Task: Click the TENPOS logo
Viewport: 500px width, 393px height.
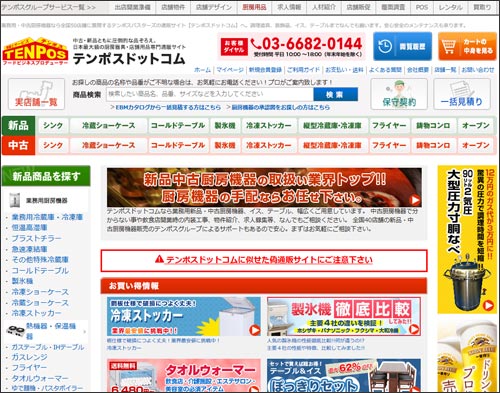Action: click(x=35, y=51)
